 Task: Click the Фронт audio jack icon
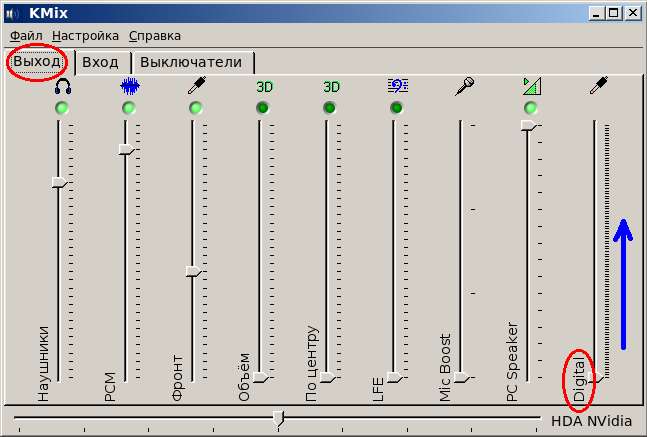click(x=197, y=86)
